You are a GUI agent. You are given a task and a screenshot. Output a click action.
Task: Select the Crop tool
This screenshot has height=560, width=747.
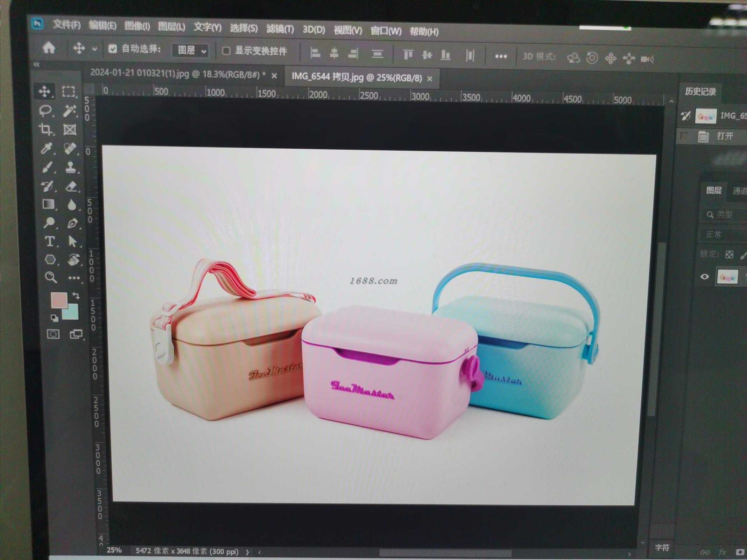[45, 129]
